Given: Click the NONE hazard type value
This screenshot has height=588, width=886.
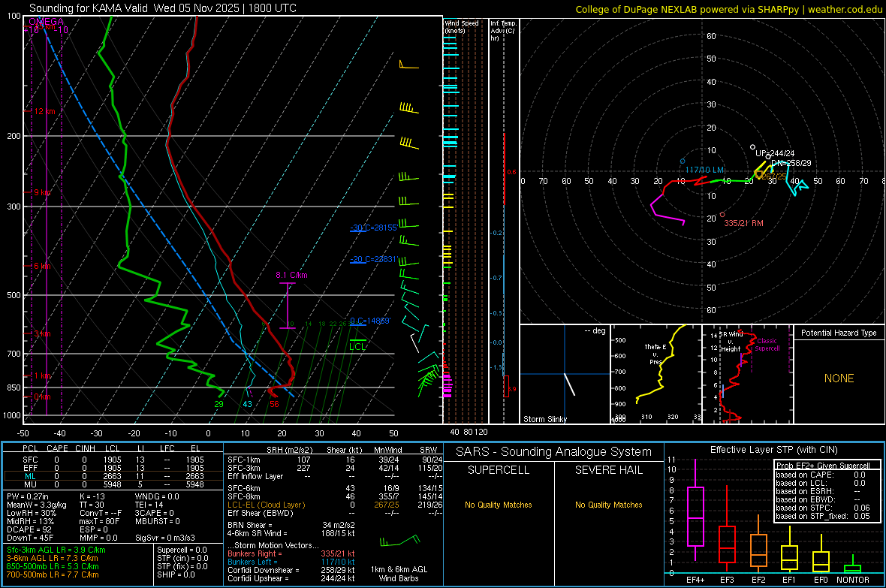Looking at the screenshot, I should coord(839,378).
